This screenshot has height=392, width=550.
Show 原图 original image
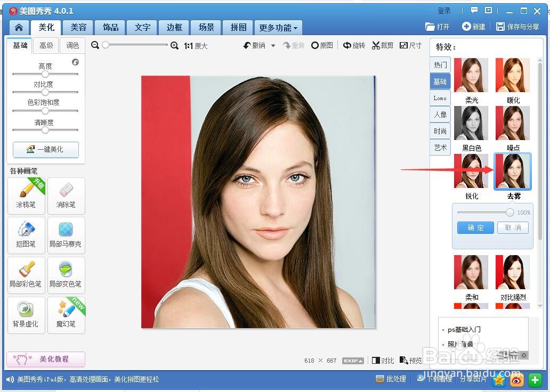tap(322, 45)
